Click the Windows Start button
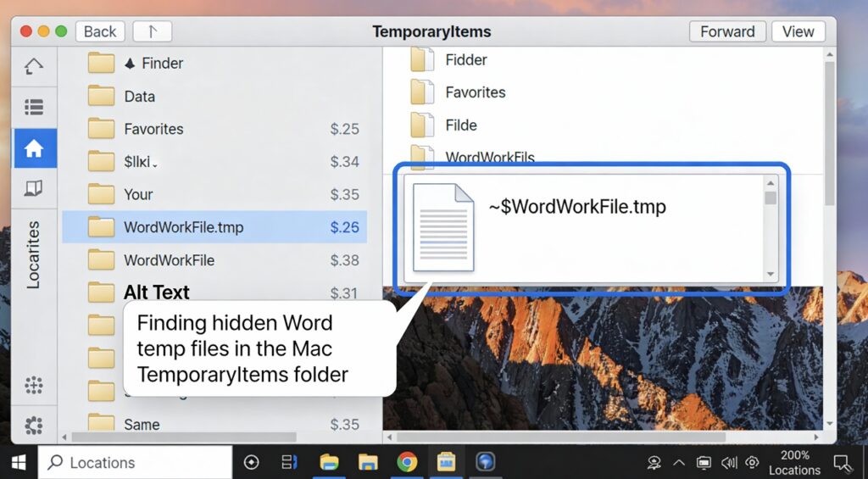The image size is (868, 479). click(x=19, y=462)
